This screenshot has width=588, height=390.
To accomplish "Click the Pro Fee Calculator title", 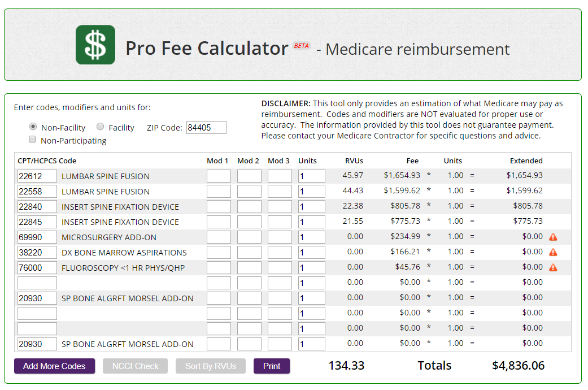I will coord(207,49).
